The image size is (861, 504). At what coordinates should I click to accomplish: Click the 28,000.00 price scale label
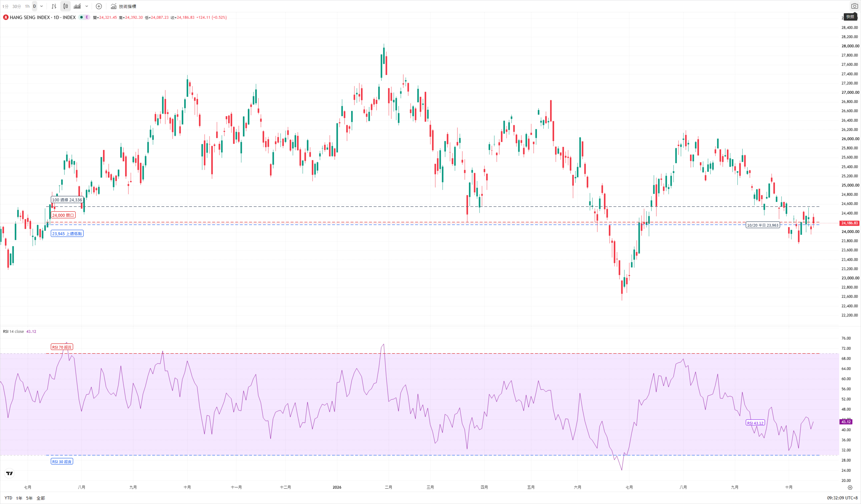point(850,46)
